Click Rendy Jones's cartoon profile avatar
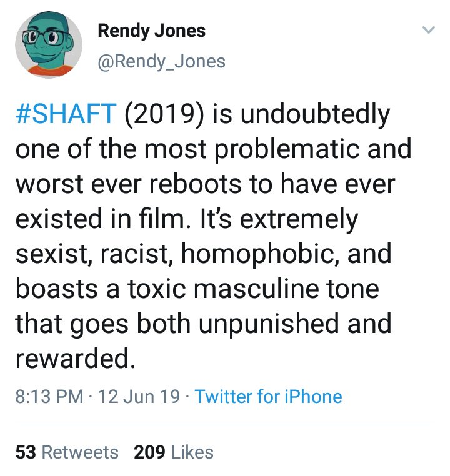 49,44
